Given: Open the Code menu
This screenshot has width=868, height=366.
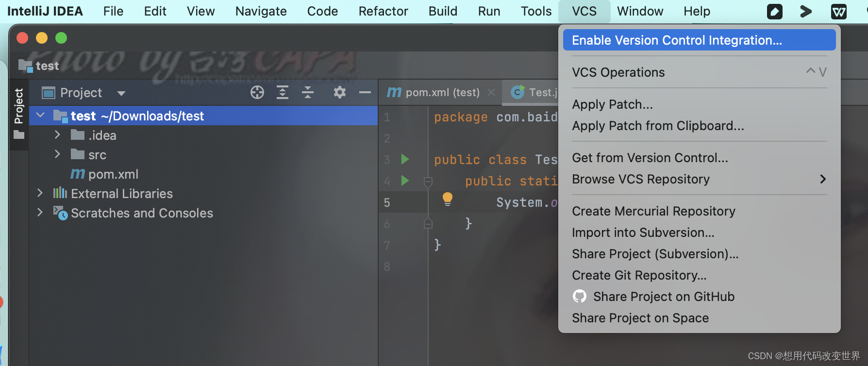Looking at the screenshot, I should pos(322,11).
